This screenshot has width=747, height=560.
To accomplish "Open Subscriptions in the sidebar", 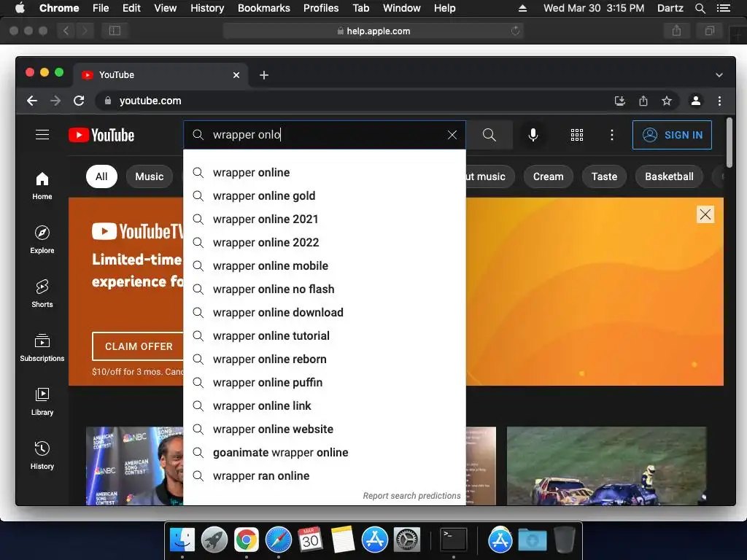I will pos(42,348).
